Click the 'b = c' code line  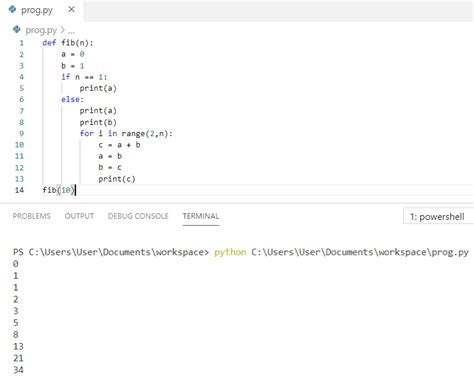(x=110, y=167)
